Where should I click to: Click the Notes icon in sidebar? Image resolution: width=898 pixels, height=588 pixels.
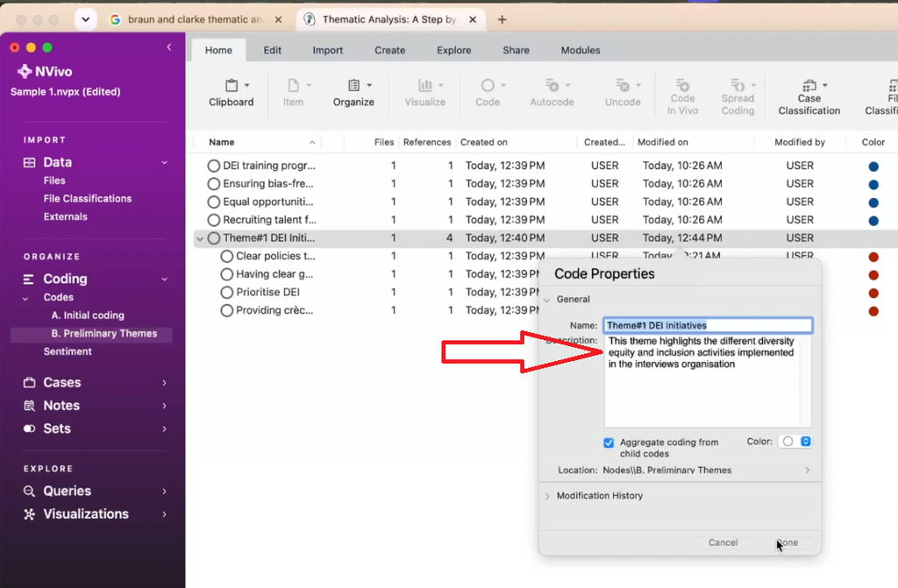[x=29, y=406]
